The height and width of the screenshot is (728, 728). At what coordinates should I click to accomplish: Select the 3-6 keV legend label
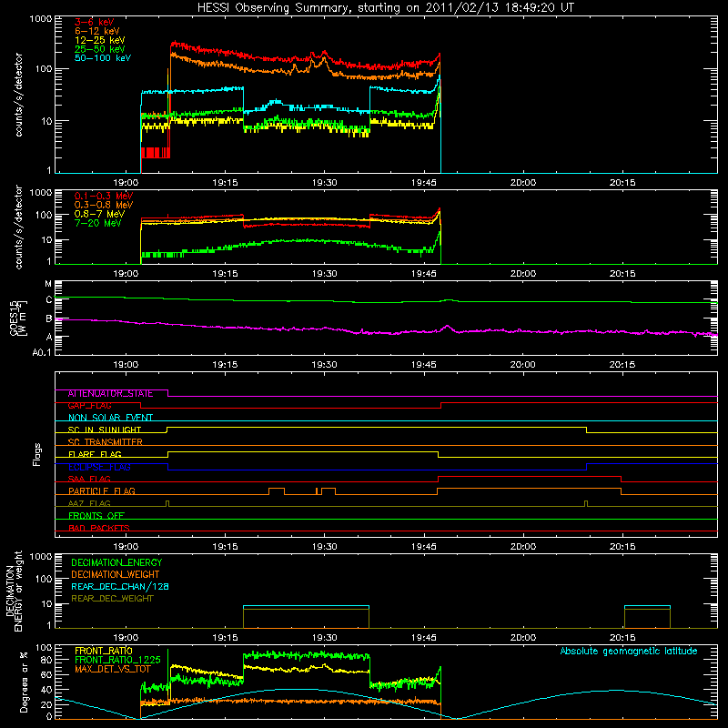(x=94, y=22)
